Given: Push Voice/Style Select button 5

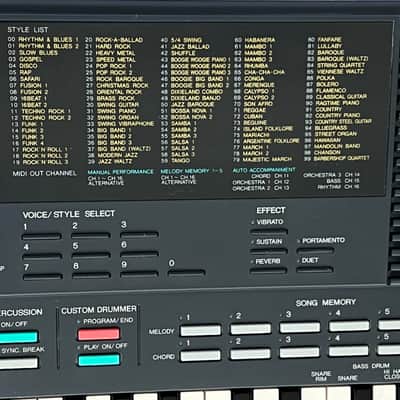Looking at the screenshot, I should click(91, 255).
